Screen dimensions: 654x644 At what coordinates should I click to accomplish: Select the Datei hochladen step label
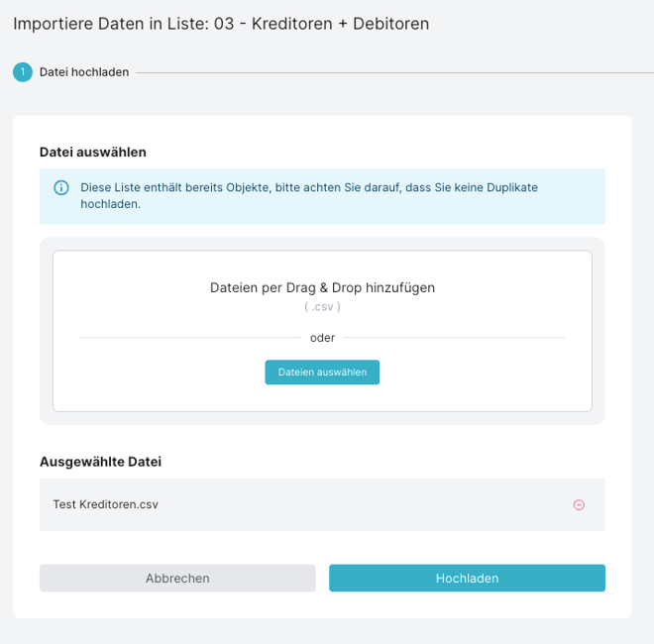84,72
